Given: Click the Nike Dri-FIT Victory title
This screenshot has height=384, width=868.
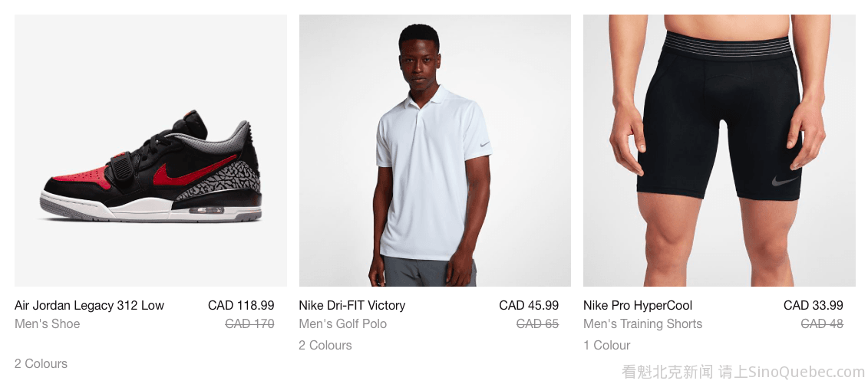Looking at the screenshot, I should click(351, 305).
